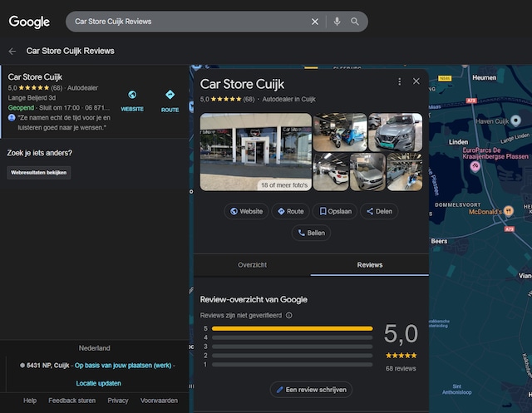Click 'Webresultaten bekijken' button
The image size is (532, 413).
39,173
